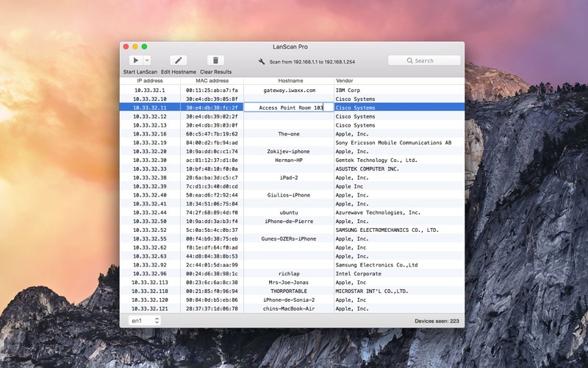588x368 pixels.
Task: Select the row with hostname ubuntu
Action: (x=289, y=212)
